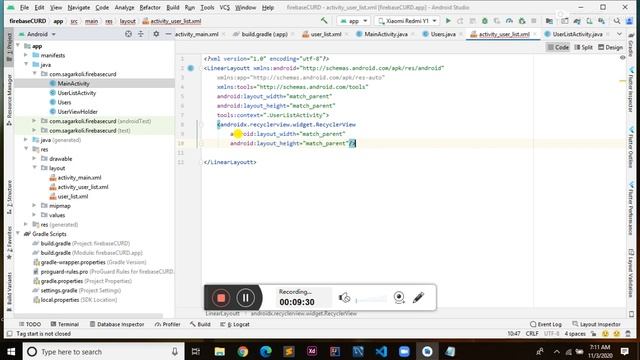This screenshot has width=640, height=360.
Task: Pause the screen recording
Action: point(245,298)
